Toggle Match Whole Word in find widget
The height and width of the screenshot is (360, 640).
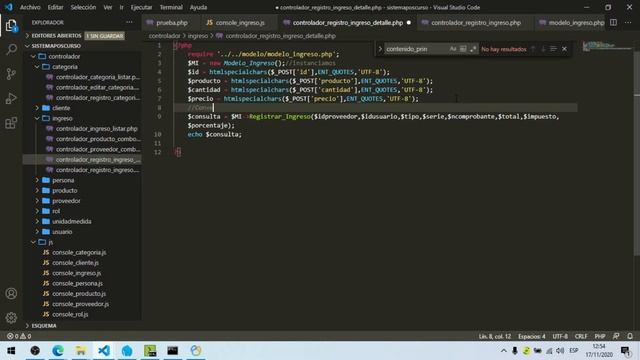pyautogui.click(x=463, y=49)
